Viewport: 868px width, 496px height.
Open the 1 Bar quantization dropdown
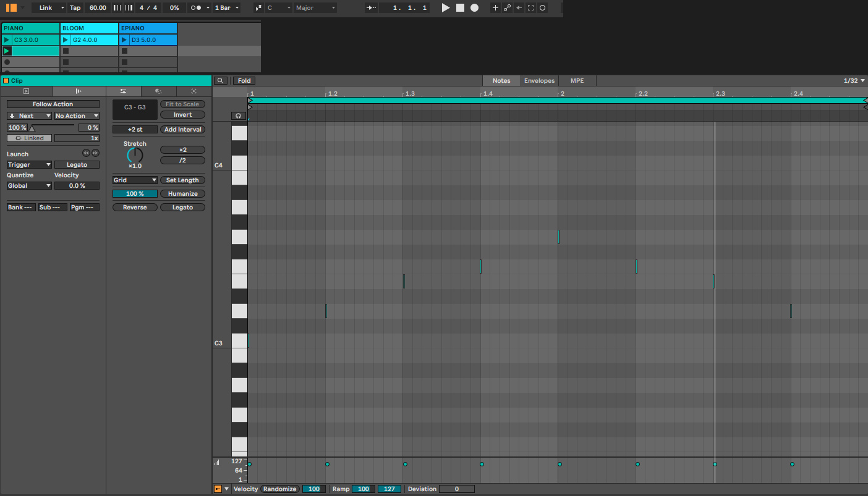[x=228, y=7]
